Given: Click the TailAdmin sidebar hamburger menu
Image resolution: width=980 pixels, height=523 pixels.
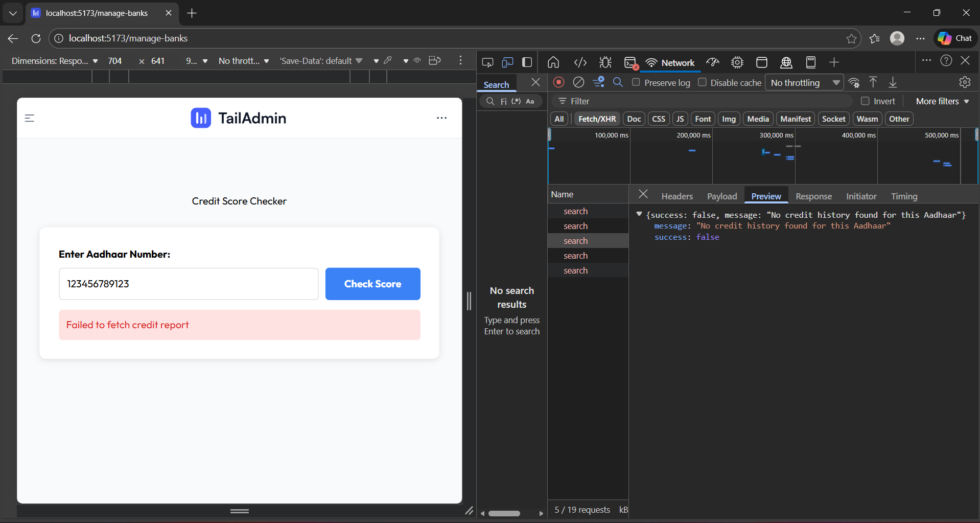Looking at the screenshot, I should [30, 118].
